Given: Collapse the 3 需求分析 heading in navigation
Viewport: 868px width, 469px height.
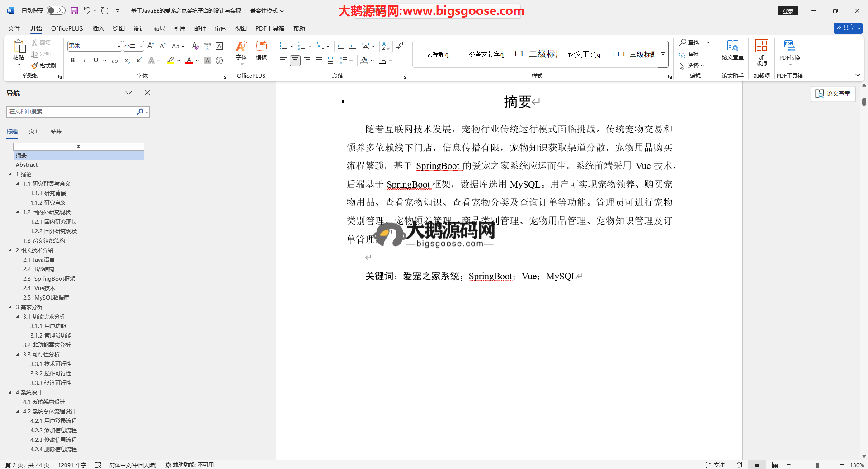Looking at the screenshot, I should (x=10, y=307).
